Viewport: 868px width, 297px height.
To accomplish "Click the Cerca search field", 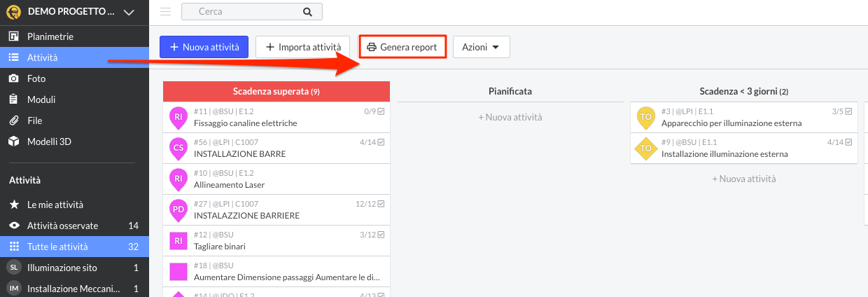I will click(252, 11).
